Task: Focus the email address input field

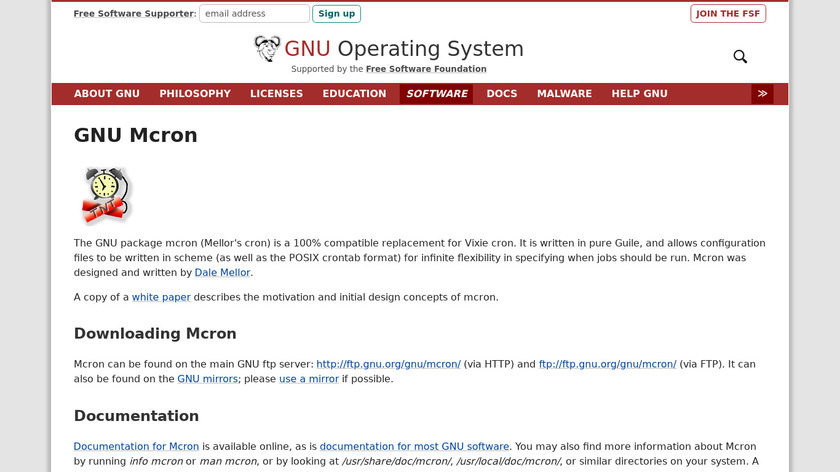Action: pos(254,14)
